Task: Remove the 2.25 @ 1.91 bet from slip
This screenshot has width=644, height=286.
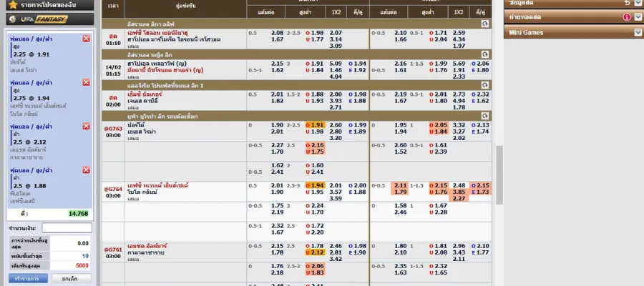Action: click(87, 39)
